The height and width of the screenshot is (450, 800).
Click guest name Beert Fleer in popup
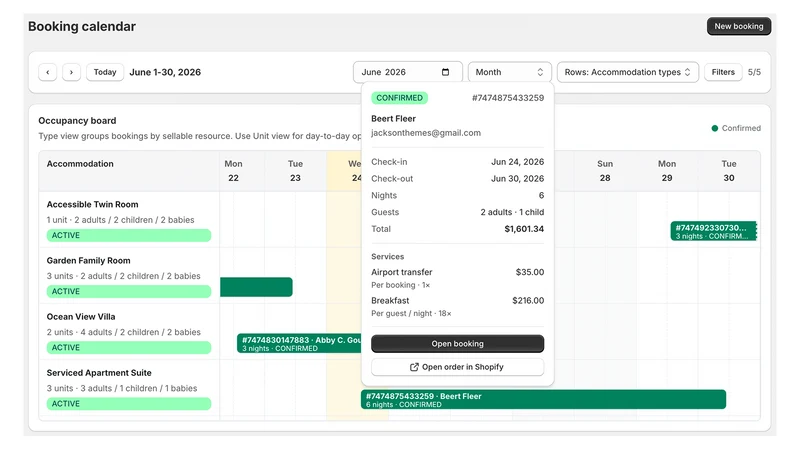pyautogui.click(x=393, y=118)
